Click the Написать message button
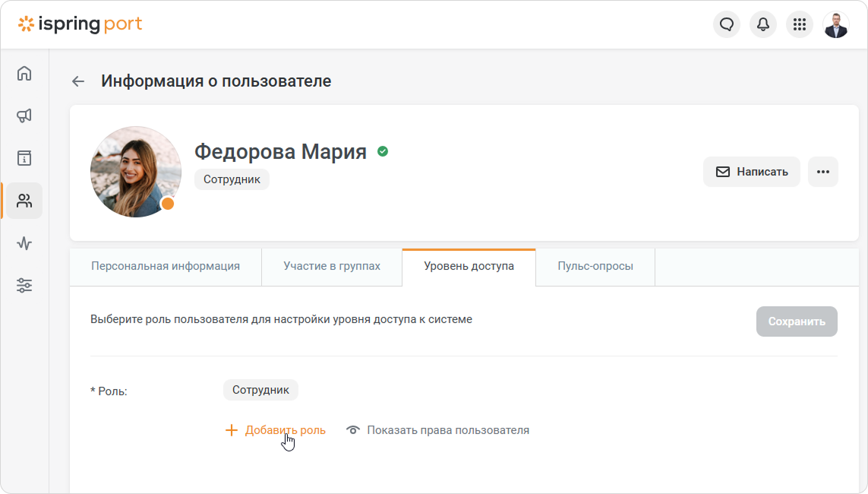The width and height of the screenshot is (868, 494). [751, 172]
